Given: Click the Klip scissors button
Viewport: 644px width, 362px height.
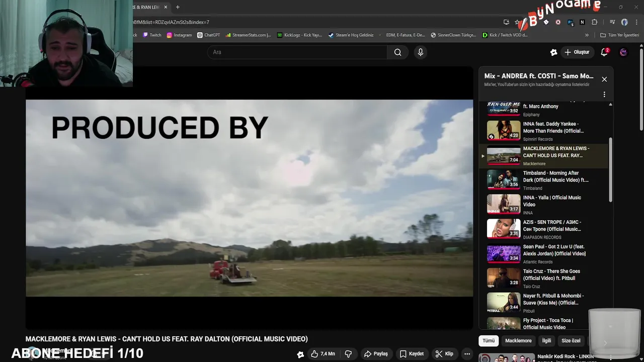Looking at the screenshot, I should [x=444, y=354].
